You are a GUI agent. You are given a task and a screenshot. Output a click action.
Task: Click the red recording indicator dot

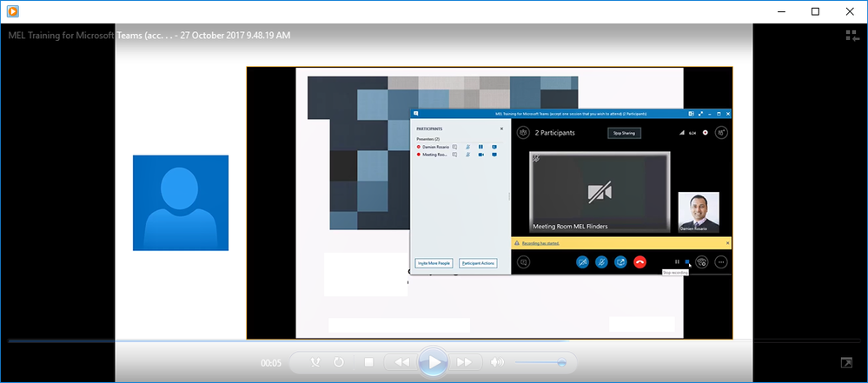point(706,132)
